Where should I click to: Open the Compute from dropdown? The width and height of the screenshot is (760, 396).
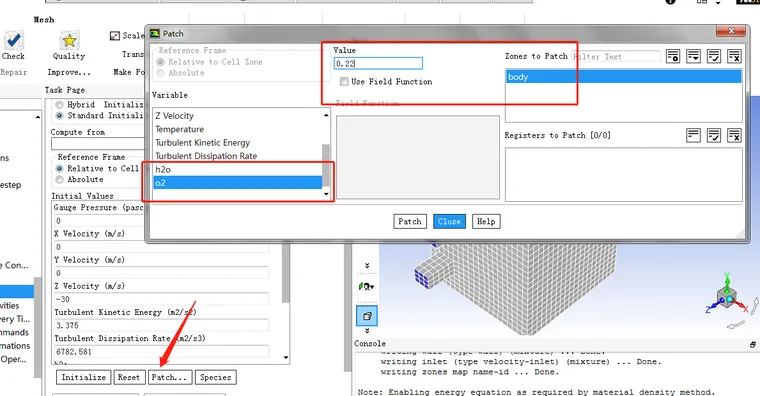98,143
